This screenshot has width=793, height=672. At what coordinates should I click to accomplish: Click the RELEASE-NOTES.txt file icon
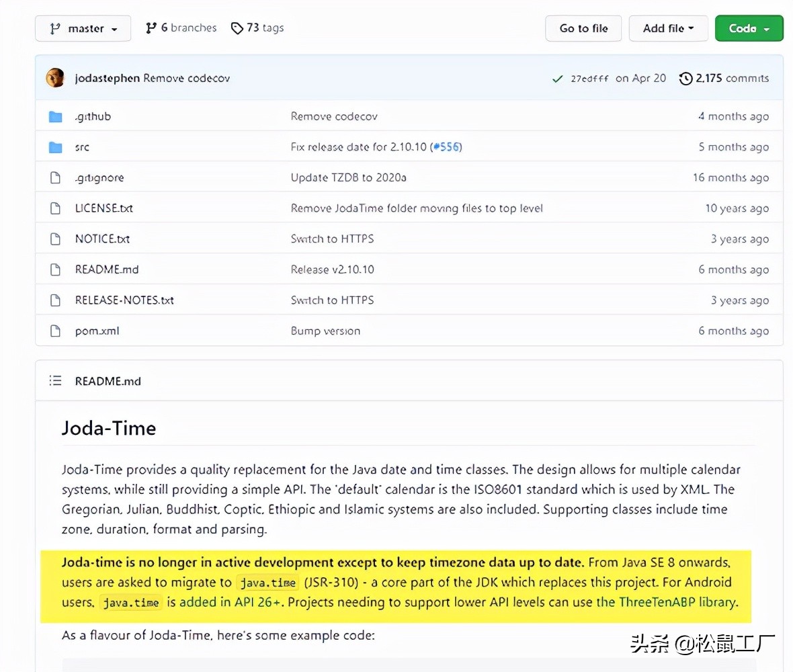tap(56, 300)
